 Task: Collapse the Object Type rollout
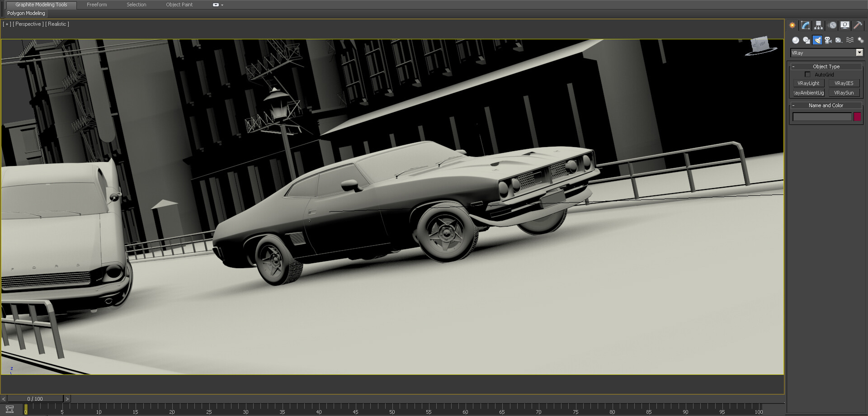[826, 66]
